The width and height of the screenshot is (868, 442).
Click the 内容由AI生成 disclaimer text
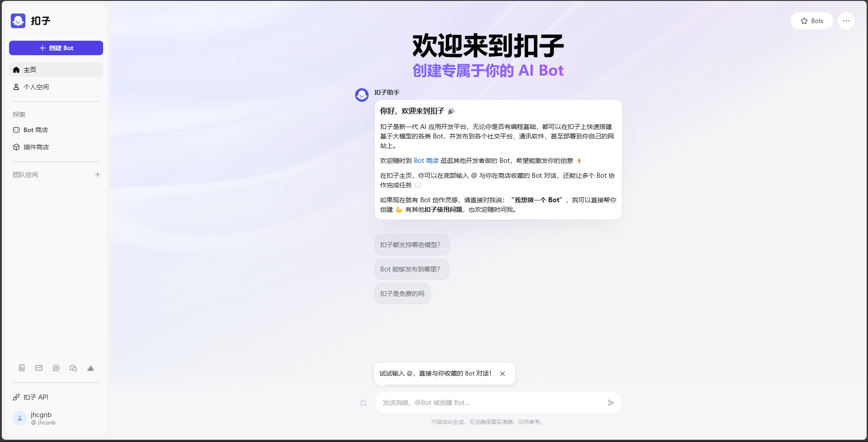coord(488,422)
